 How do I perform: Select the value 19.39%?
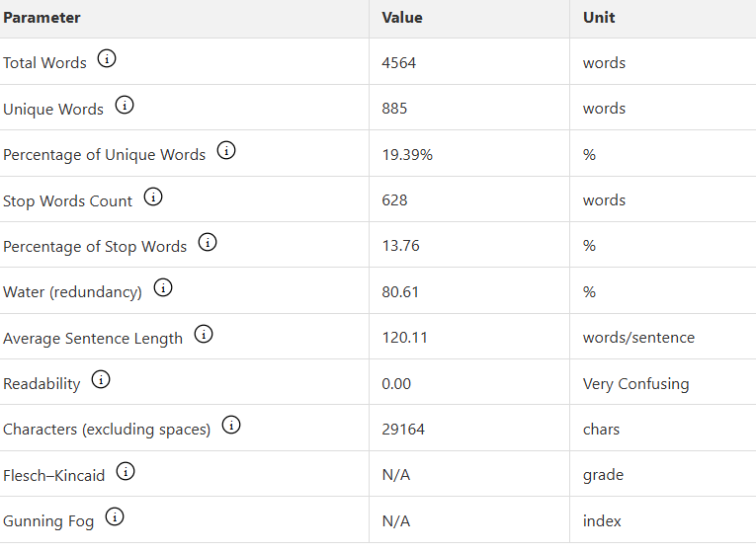pos(407,155)
